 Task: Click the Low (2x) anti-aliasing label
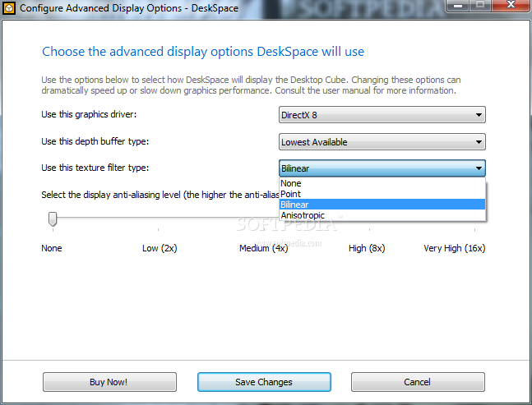160,248
